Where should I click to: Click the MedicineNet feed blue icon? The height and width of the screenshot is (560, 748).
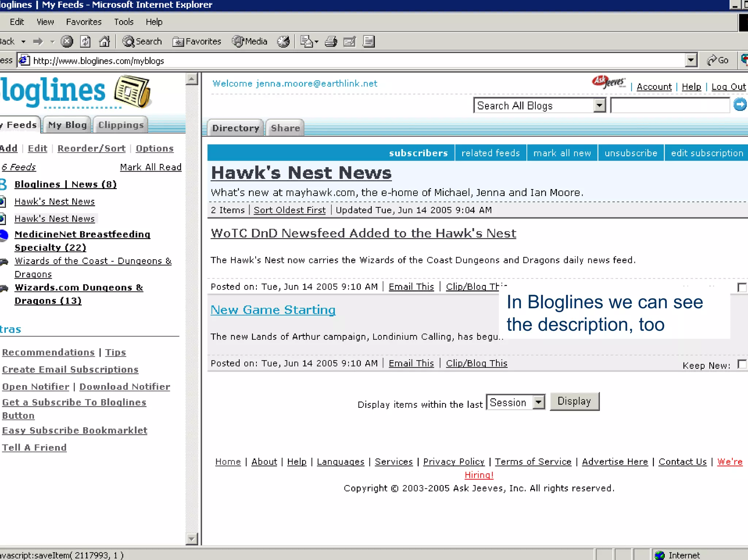(x=4, y=235)
